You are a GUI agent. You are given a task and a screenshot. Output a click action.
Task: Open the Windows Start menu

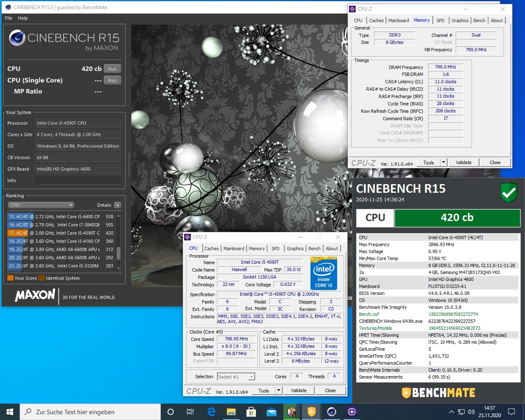(10, 412)
